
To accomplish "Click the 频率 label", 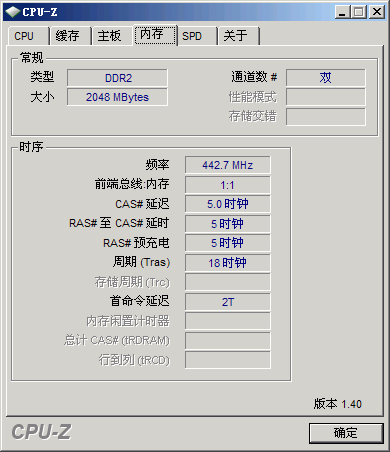I will click(x=157, y=165).
